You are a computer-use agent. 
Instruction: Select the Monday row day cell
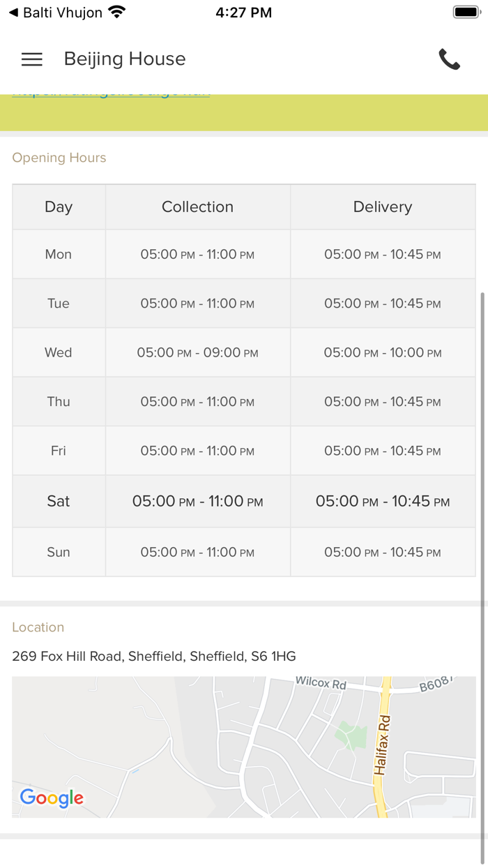coord(59,255)
